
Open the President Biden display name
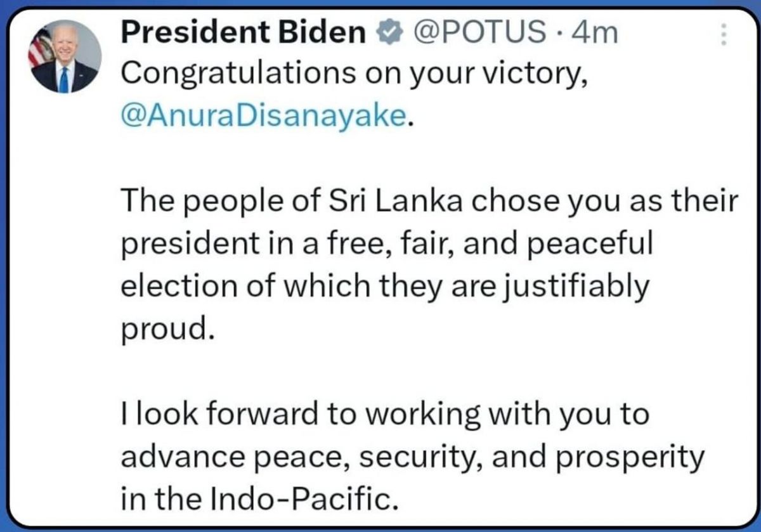pos(243,32)
